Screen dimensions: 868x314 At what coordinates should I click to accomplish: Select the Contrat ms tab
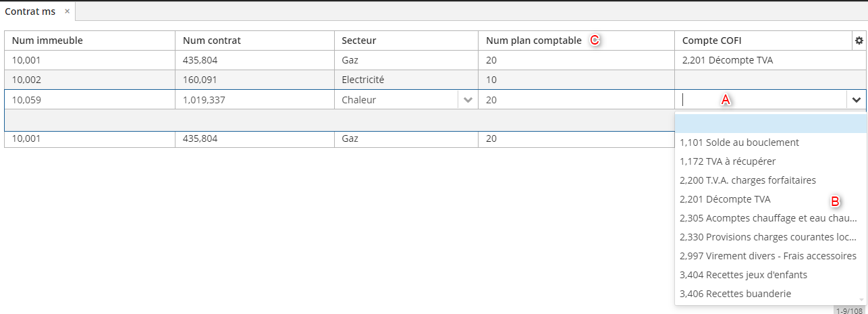pyautogui.click(x=30, y=11)
